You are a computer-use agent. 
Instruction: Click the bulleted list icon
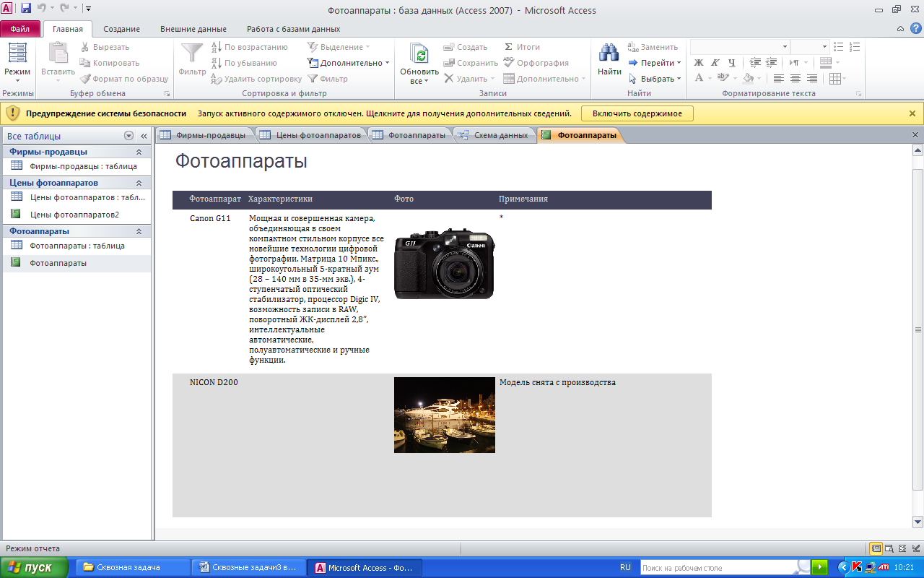pyautogui.click(x=839, y=47)
